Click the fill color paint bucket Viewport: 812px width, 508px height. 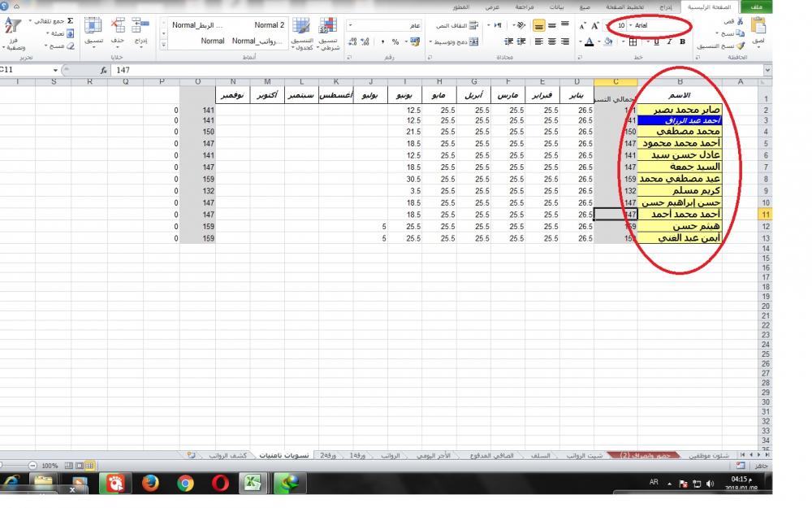click(609, 41)
